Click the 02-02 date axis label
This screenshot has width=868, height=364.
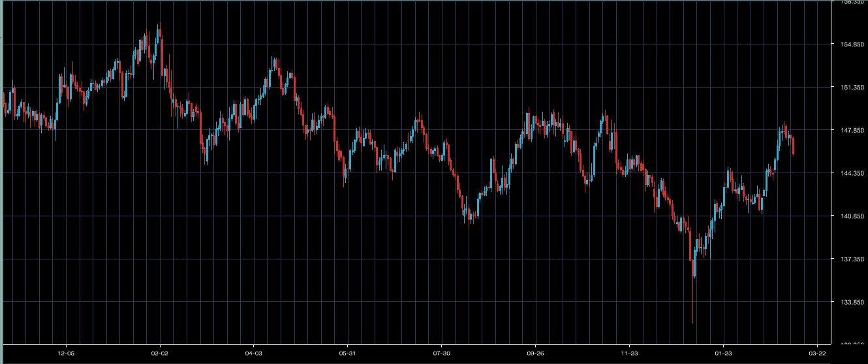click(x=160, y=353)
